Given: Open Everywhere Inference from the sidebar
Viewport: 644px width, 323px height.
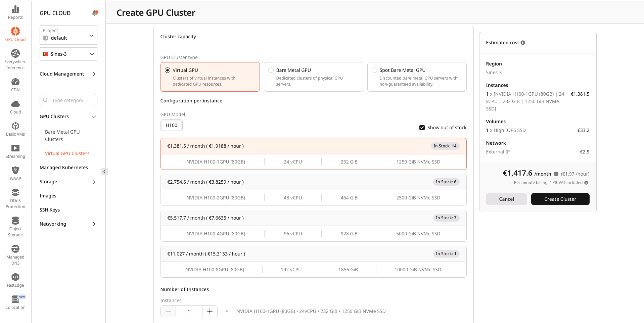Looking at the screenshot, I should (15, 53).
